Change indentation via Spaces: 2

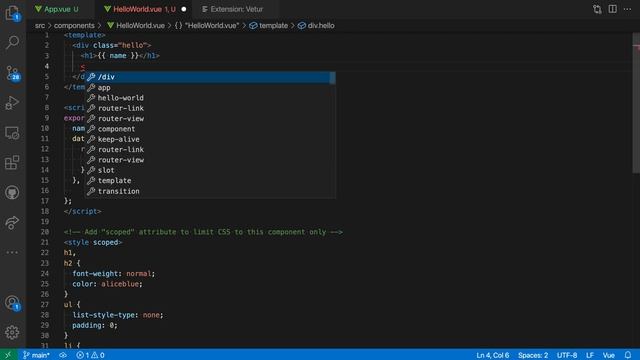coord(533,355)
